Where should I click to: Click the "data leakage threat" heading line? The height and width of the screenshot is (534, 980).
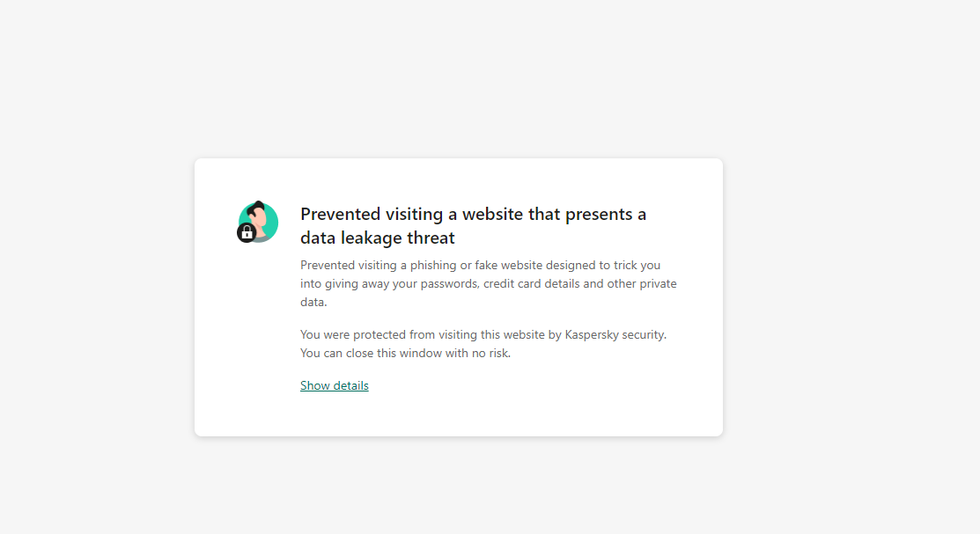click(x=378, y=238)
